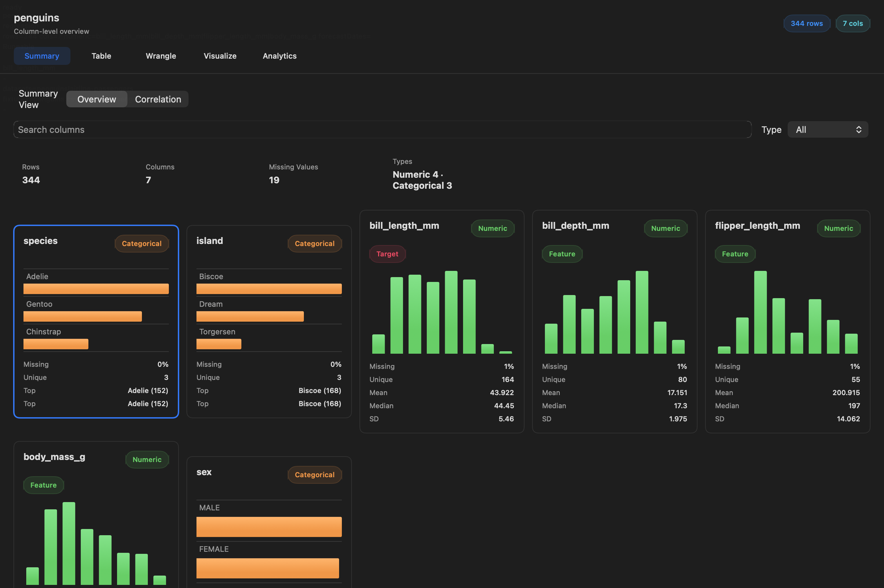
Task: Click the Target badge on bill_length_mm
Action: coord(387,254)
